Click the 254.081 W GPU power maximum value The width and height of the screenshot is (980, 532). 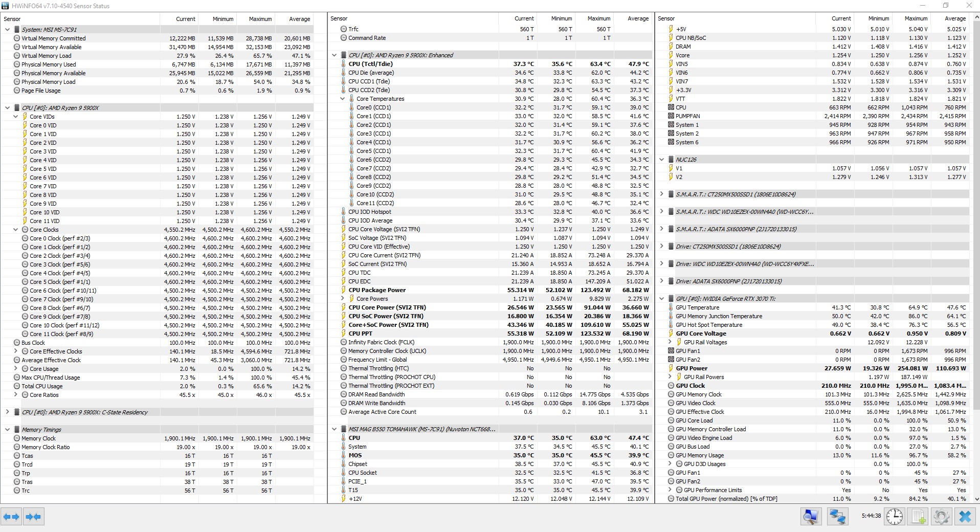[911, 368]
